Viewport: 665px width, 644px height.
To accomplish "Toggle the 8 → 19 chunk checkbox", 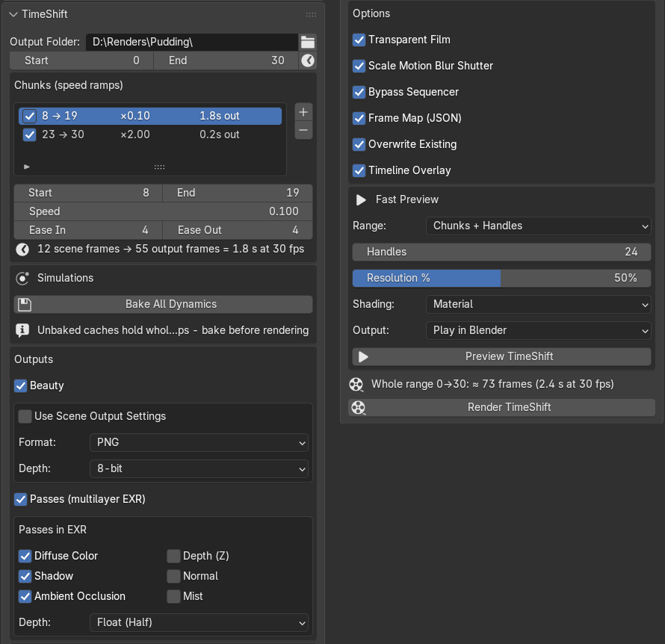I will click(29, 116).
